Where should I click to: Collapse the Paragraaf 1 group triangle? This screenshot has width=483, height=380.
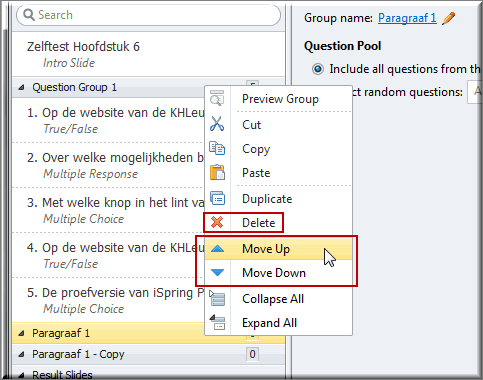[21, 333]
